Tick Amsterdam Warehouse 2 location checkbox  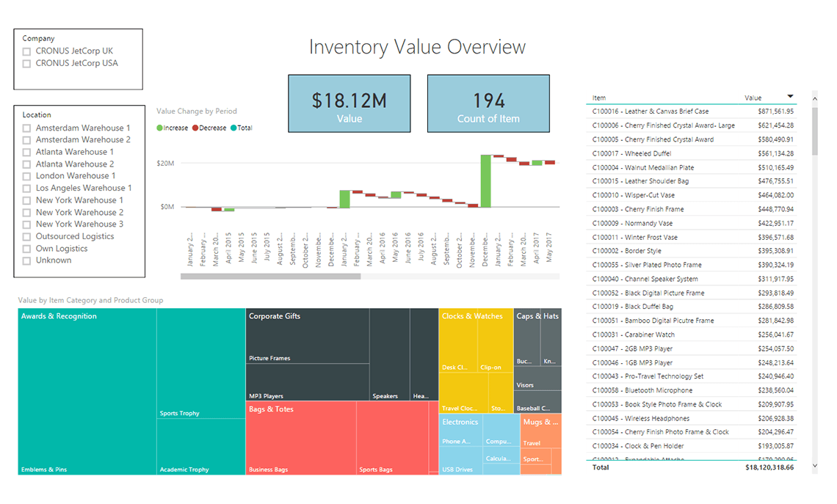pos(26,140)
